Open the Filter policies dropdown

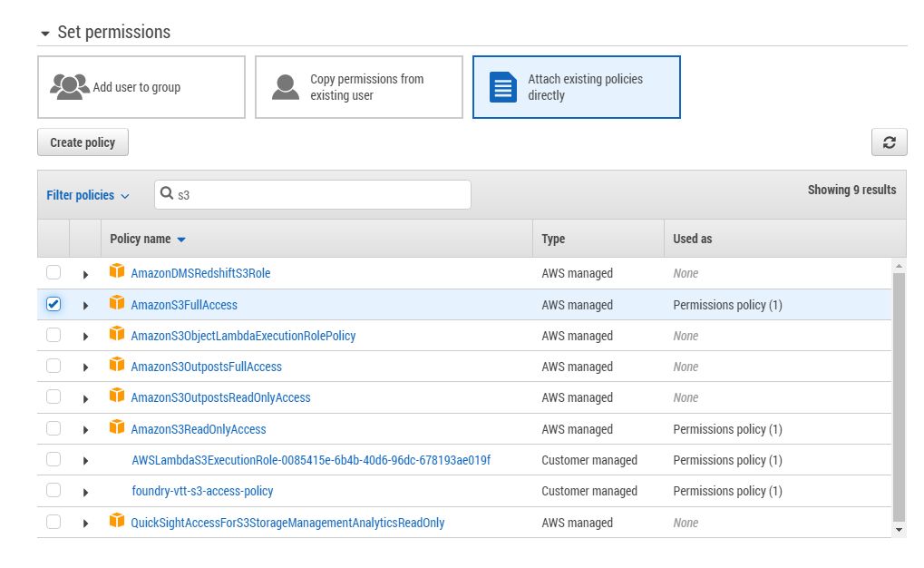pos(88,195)
